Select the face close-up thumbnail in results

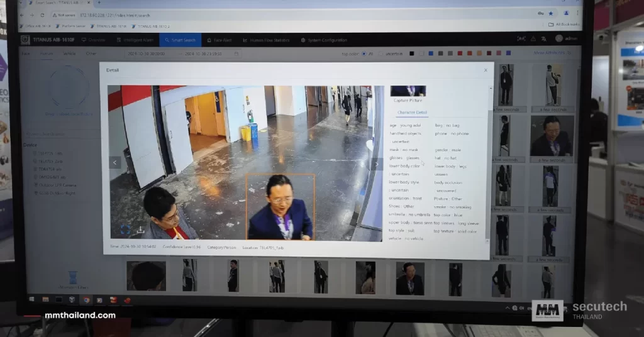[x=552, y=135]
